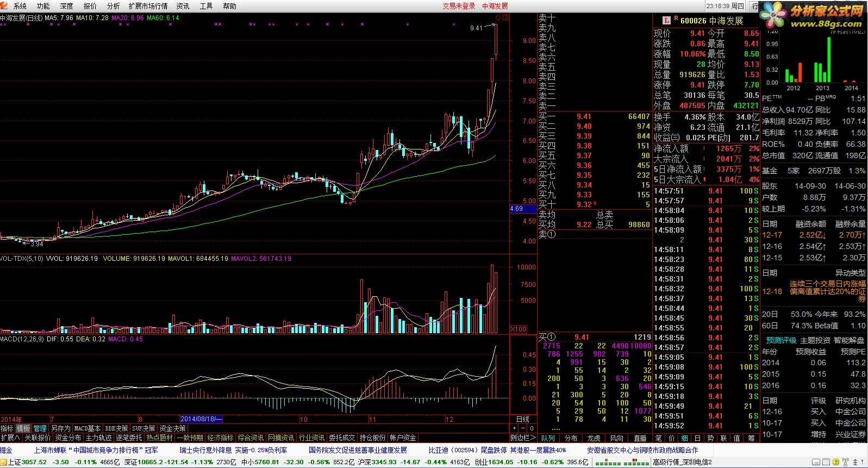This screenshot has height=468, width=868.
Task: Select the 模板 template tab
Action: point(23,428)
